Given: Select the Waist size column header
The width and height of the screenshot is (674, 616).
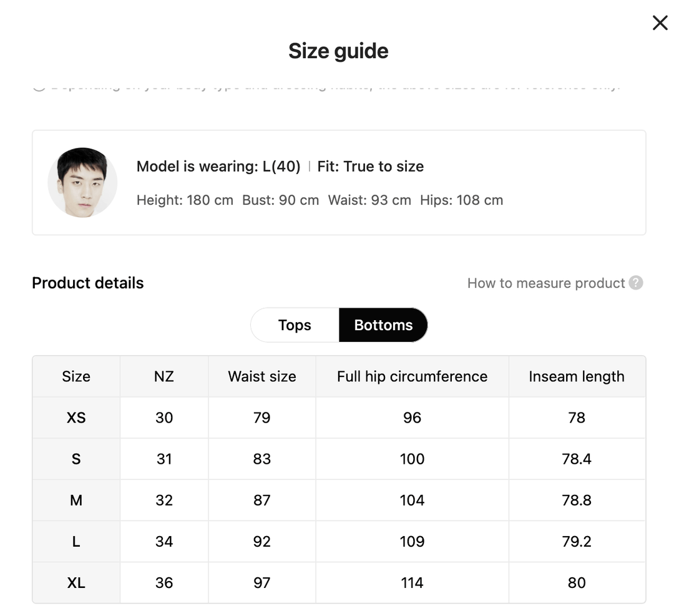Looking at the screenshot, I should point(262,376).
